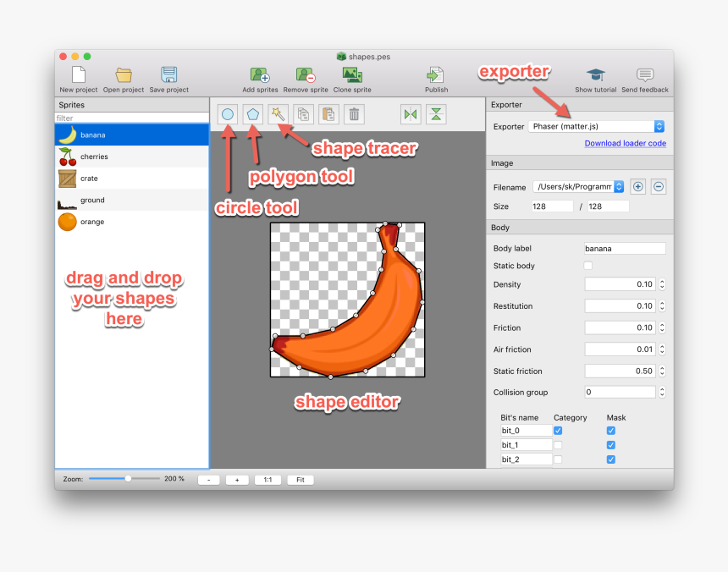Click the trash delete shape icon
Image resolution: width=728 pixels, height=572 pixels.
click(354, 114)
